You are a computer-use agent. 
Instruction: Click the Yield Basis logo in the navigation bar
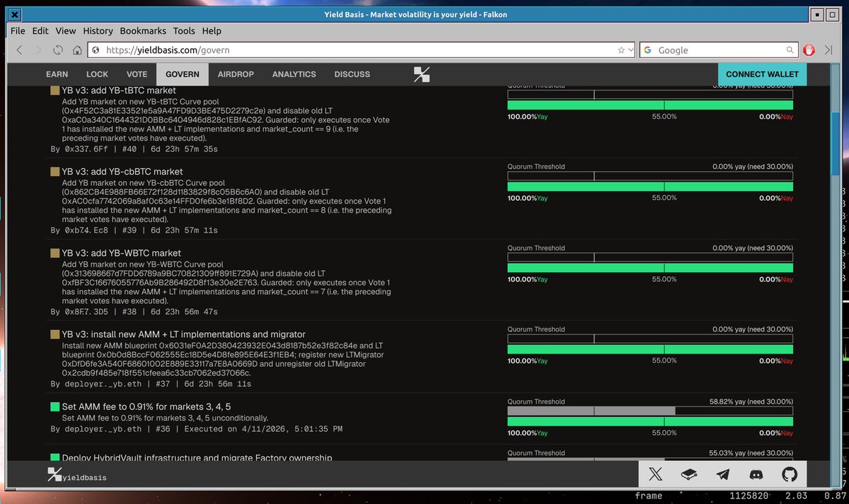click(422, 74)
